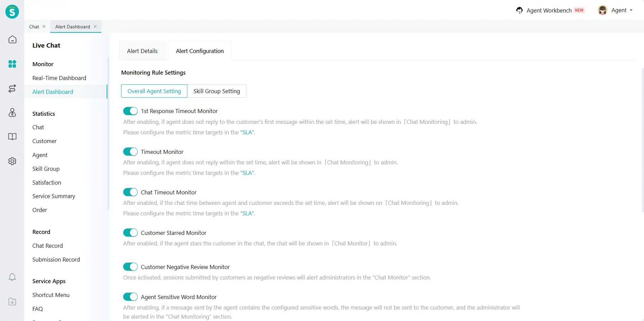Turn off Chat Timeout Monitor switch

point(130,192)
